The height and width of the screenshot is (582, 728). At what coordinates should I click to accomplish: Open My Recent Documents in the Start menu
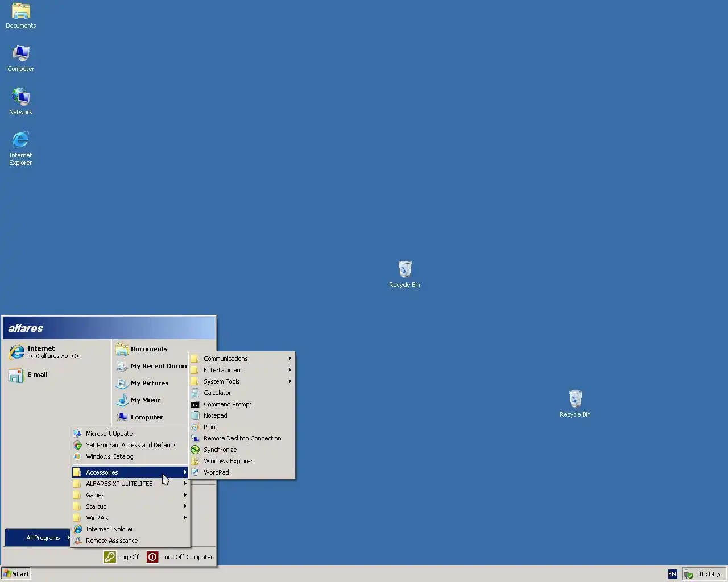pyautogui.click(x=151, y=366)
